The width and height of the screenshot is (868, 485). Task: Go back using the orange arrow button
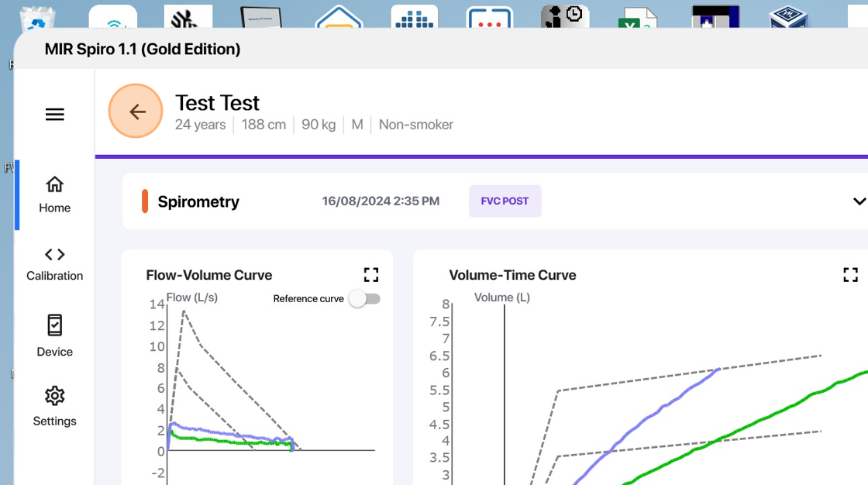pos(136,111)
